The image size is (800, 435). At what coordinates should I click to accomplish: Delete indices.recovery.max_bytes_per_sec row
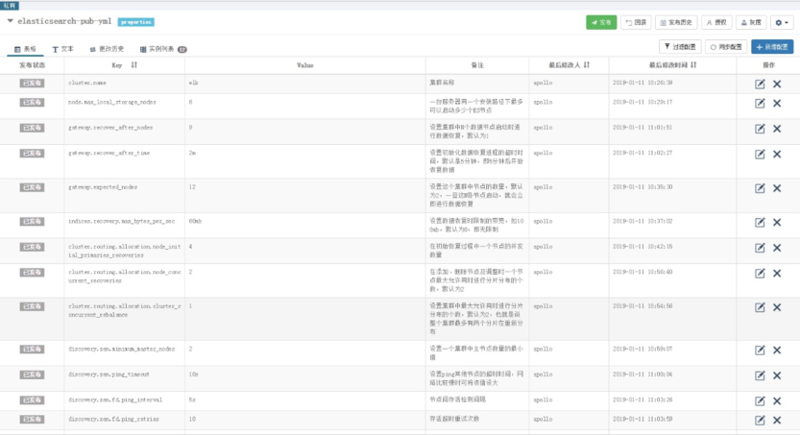coord(777,222)
